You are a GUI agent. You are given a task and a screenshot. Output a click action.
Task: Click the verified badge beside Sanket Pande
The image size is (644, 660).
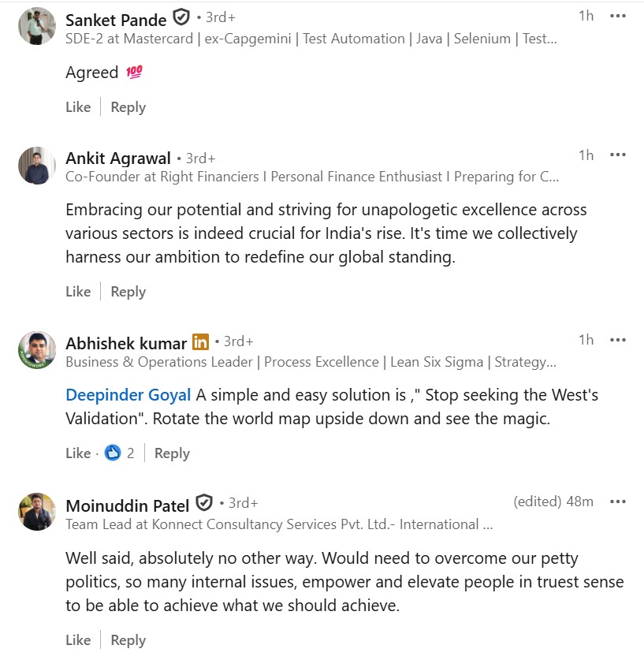181,17
